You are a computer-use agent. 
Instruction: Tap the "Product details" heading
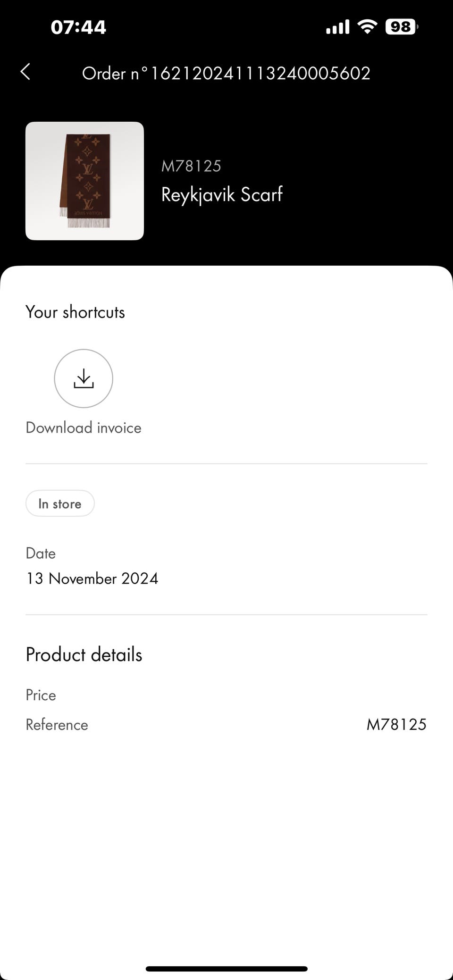tap(84, 654)
